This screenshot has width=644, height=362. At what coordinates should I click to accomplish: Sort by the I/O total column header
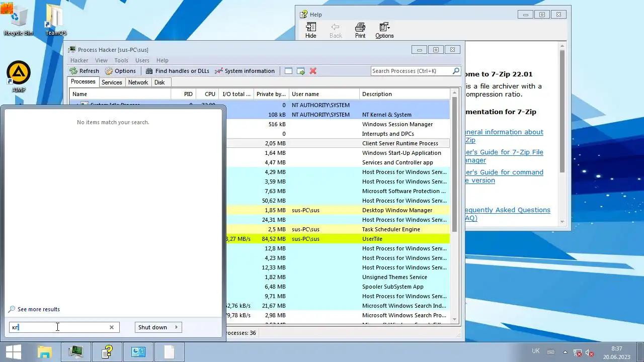click(236, 94)
